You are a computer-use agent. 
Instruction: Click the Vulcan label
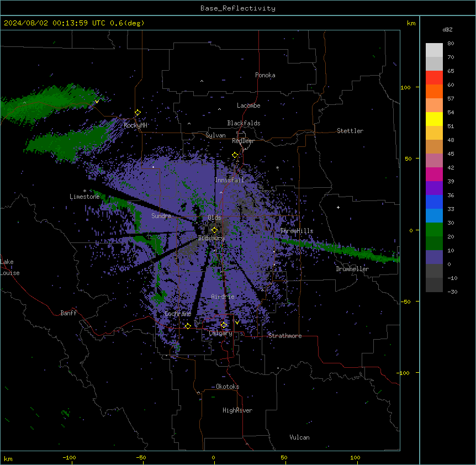click(x=299, y=437)
